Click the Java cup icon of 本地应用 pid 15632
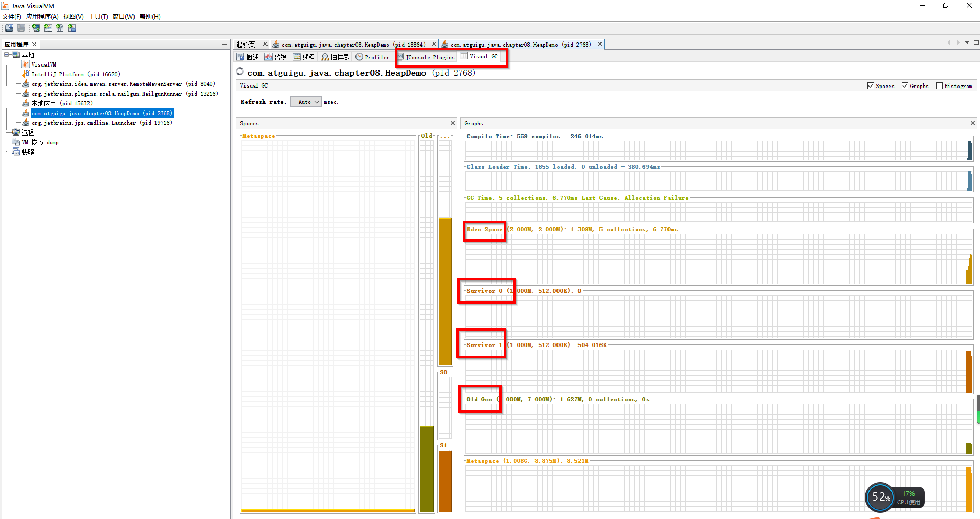 pos(26,103)
